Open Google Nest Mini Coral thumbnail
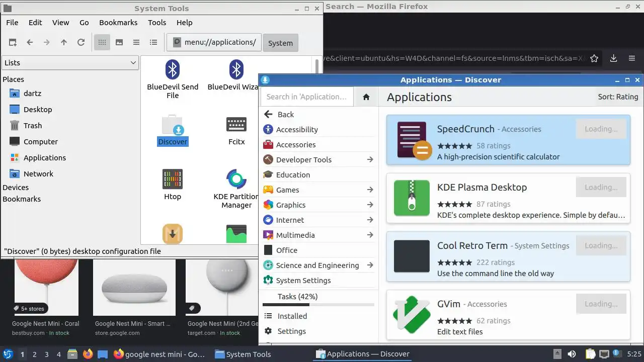This screenshot has width=644, height=362. coord(46,287)
